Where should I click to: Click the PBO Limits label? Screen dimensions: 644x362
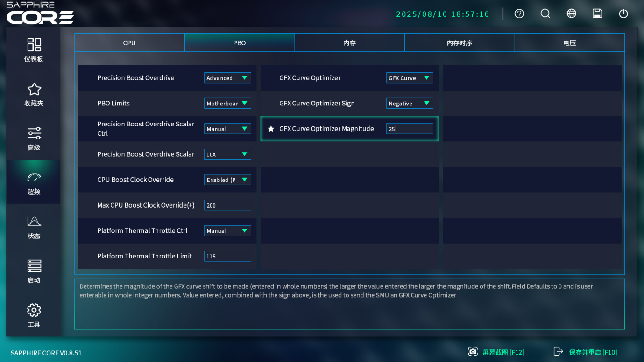[113, 104]
